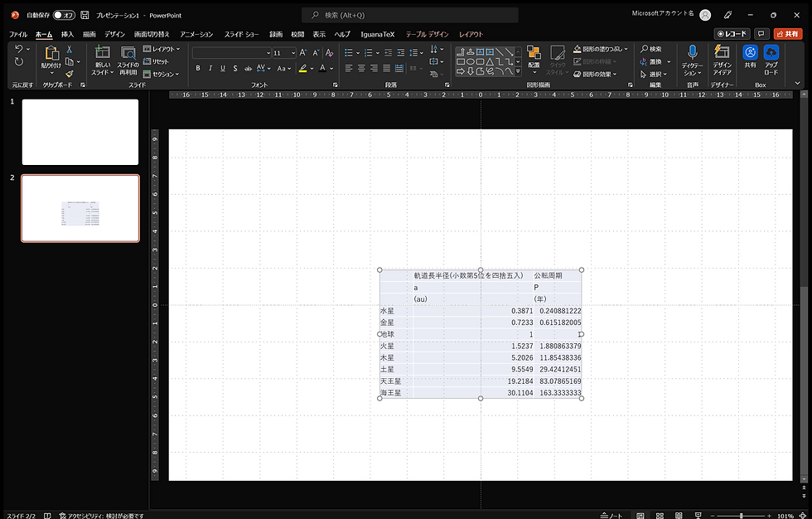Screen dimensions: 812x519
Task: Expand shapes gallery more arrow
Action: click(517, 71)
